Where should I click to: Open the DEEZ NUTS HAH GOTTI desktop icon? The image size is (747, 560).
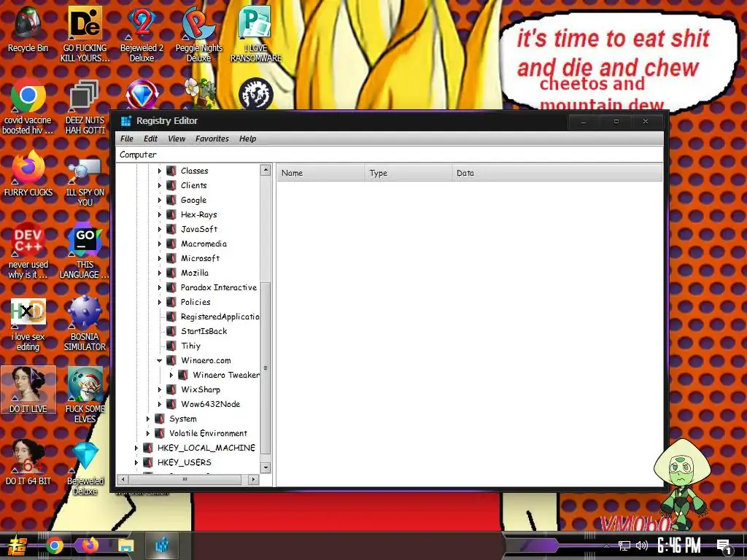tap(85, 106)
